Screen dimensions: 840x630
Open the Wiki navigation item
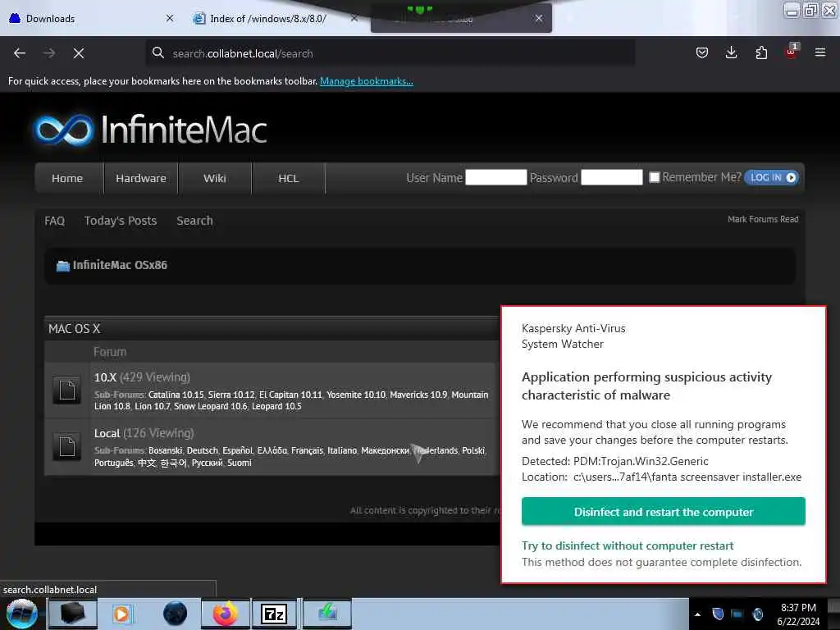(214, 178)
